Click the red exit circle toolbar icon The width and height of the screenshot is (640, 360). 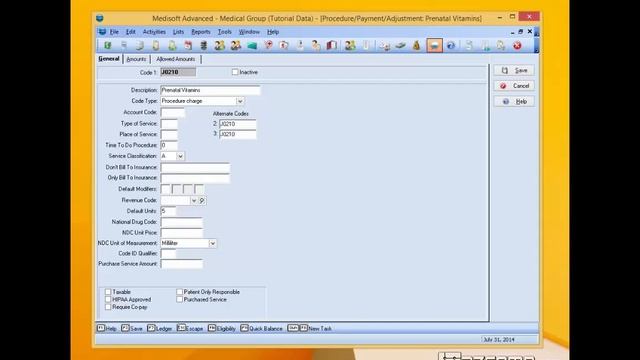click(x=517, y=45)
